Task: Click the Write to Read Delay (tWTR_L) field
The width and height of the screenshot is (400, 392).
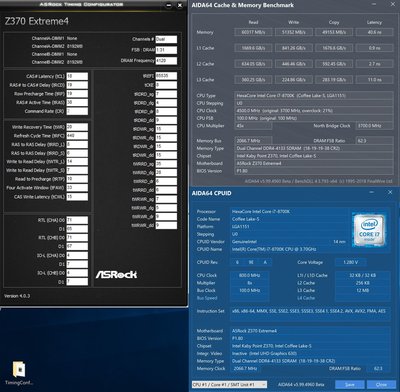Action: 77,162
